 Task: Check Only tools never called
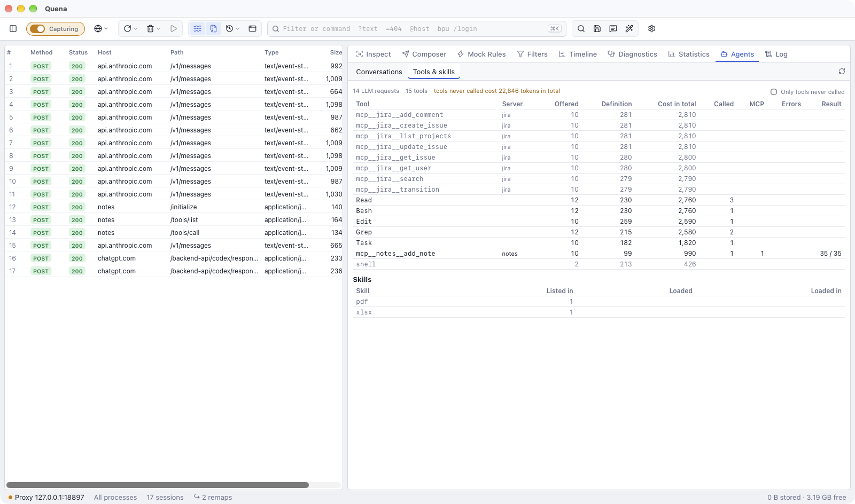point(773,92)
